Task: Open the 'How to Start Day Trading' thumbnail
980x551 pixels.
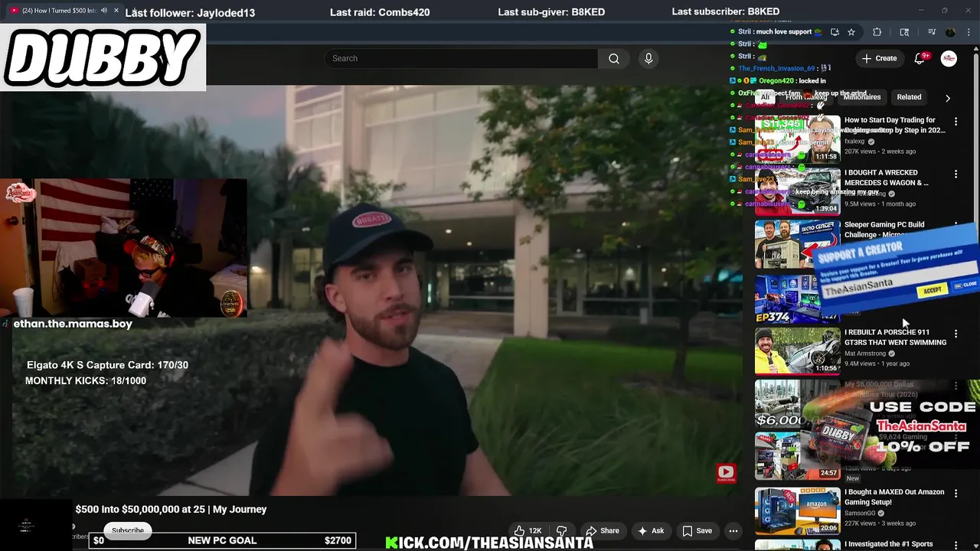Action: tap(797, 139)
